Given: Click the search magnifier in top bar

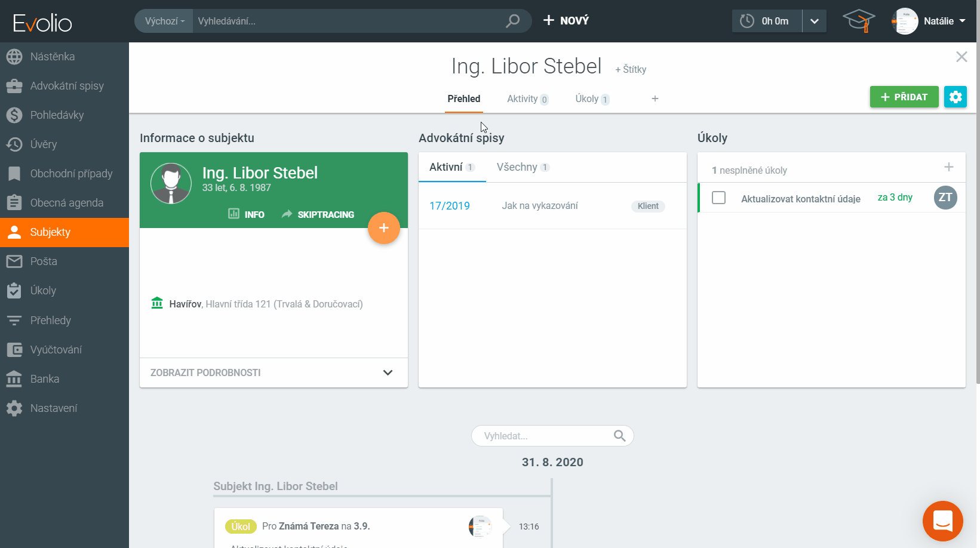Looking at the screenshot, I should coord(512,21).
